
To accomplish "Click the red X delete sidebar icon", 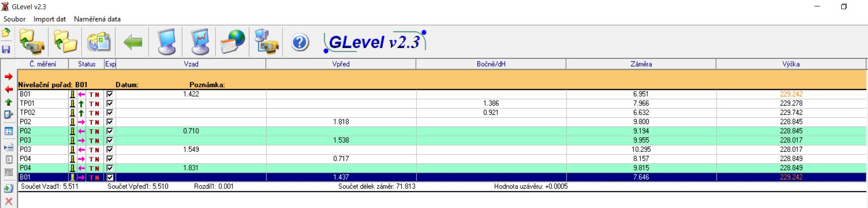I will 8,201.
